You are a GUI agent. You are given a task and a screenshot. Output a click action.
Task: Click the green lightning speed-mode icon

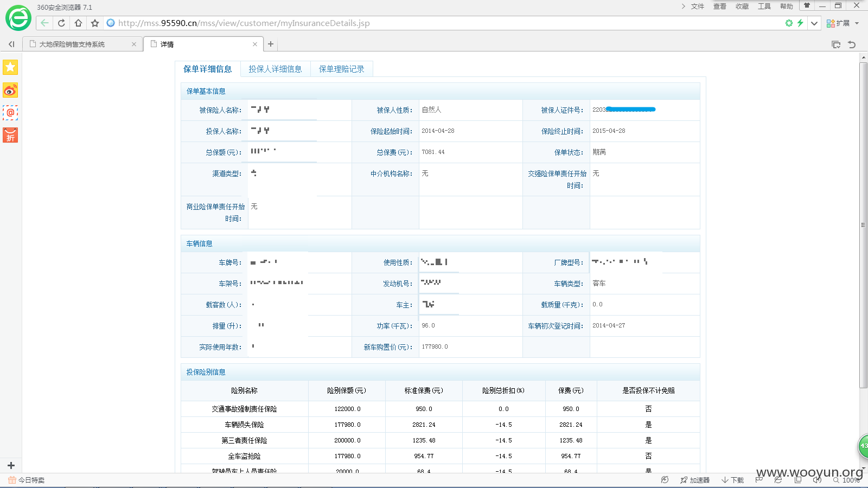800,23
